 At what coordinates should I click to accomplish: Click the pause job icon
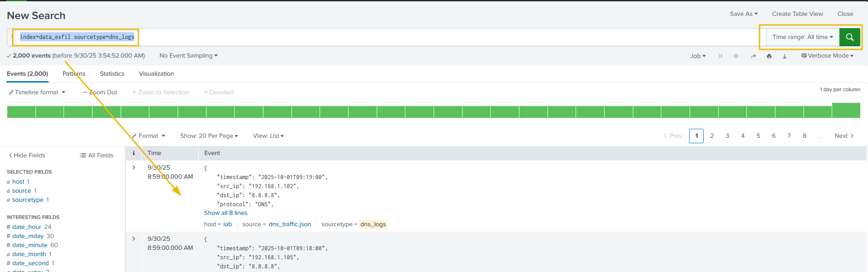(720, 56)
